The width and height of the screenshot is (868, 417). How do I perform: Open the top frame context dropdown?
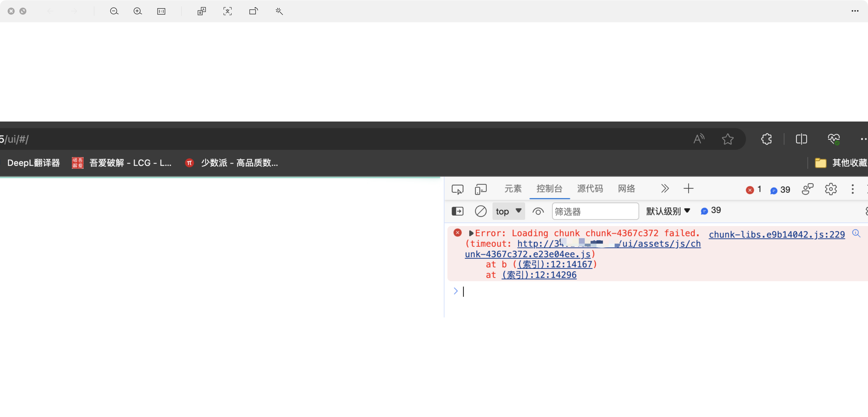508,211
